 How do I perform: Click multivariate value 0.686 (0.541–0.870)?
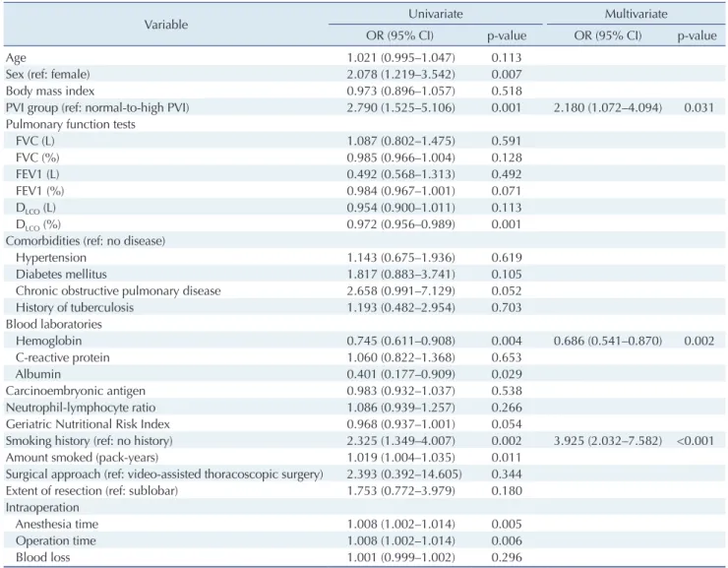click(608, 341)
